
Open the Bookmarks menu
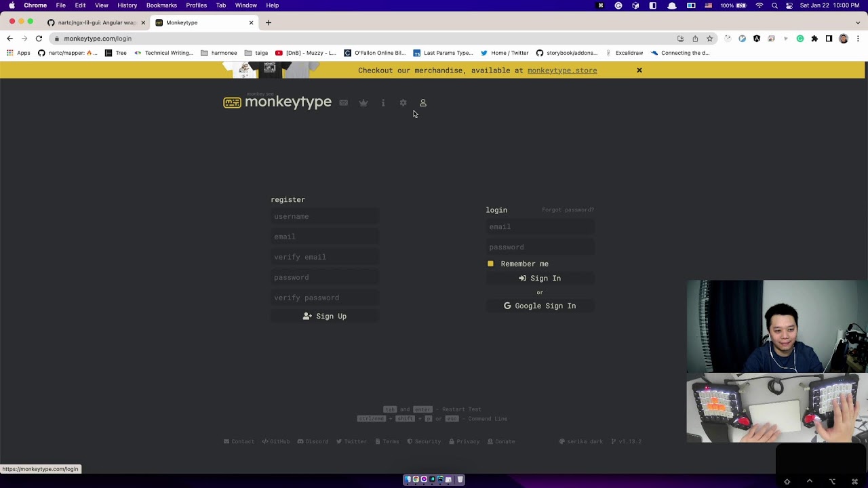click(161, 5)
